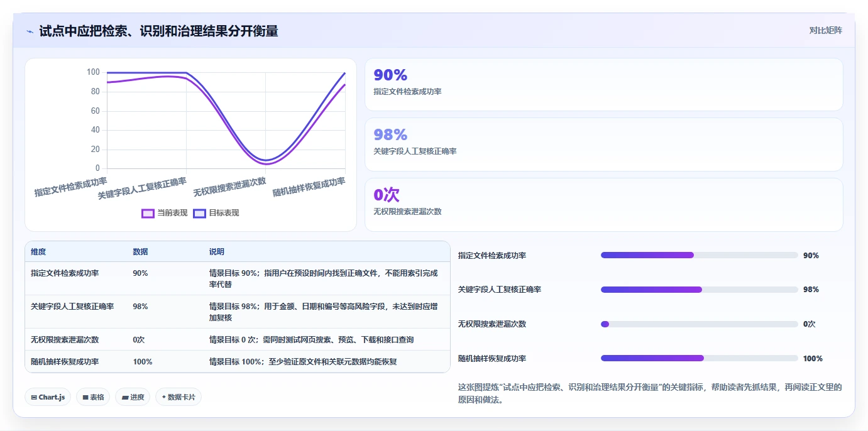Select the 表格 tag chip
The width and height of the screenshot is (868, 431).
coord(93,397)
